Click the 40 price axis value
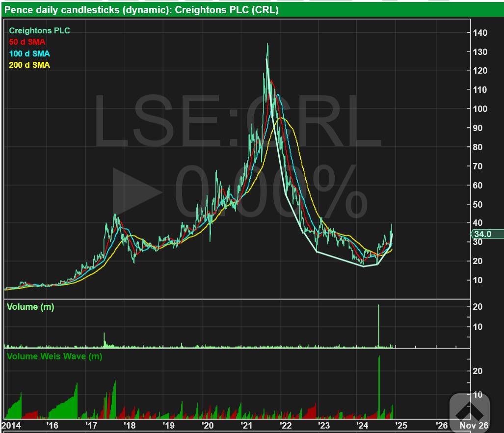504x433 pixels. point(477,223)
